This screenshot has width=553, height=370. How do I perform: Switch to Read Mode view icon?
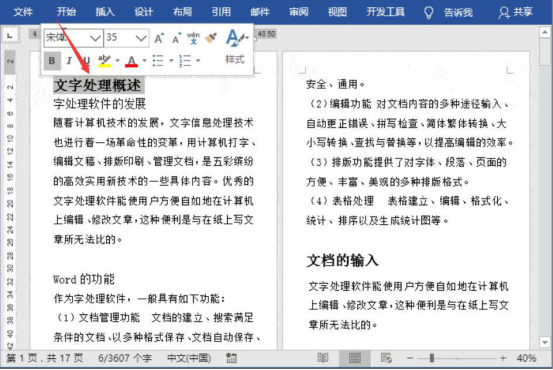[x=323, y=358]
